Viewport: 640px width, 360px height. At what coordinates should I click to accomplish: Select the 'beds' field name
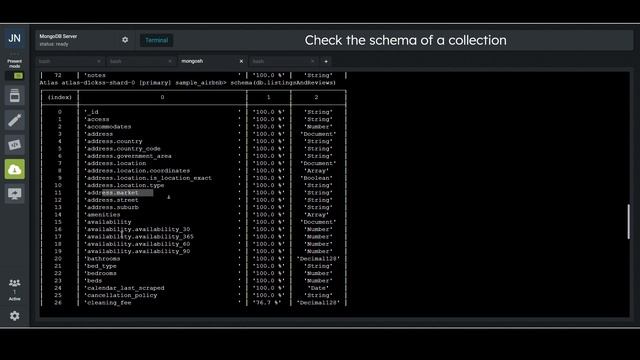[x=93, y=281]
